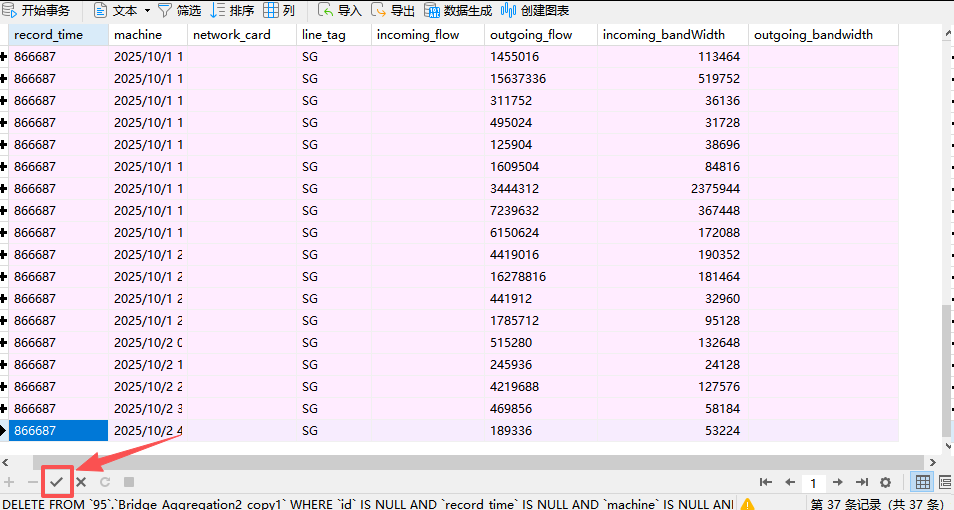Go to first page of records

[766, 482]
